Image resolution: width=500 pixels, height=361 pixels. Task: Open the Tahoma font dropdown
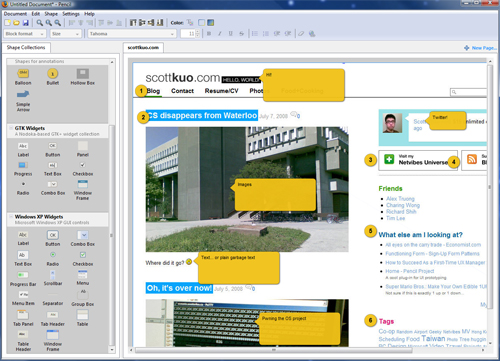point(132,34)
